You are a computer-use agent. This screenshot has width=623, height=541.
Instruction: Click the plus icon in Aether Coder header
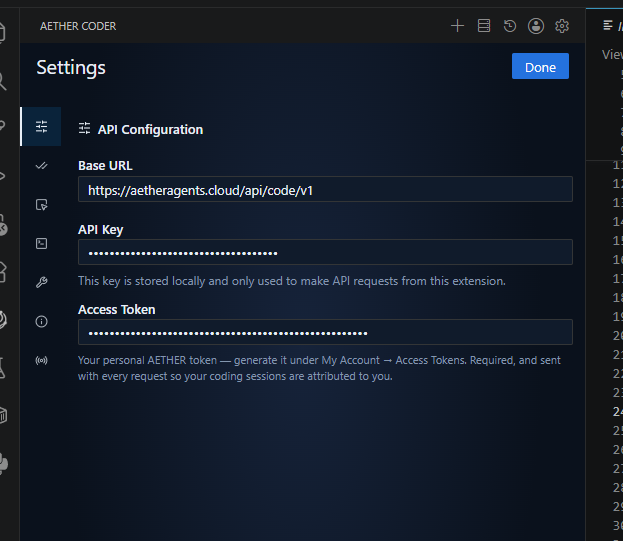[x=457, y=26]
